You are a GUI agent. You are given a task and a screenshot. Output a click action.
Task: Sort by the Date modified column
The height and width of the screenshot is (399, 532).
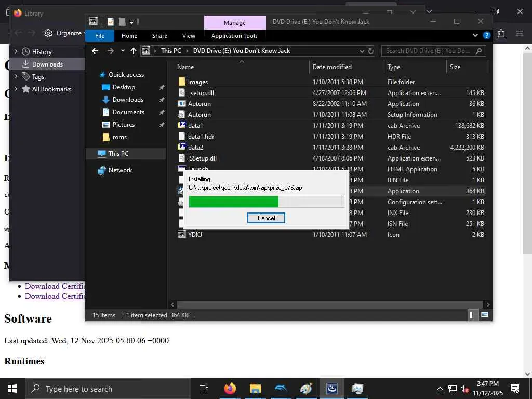coord(332,67)
